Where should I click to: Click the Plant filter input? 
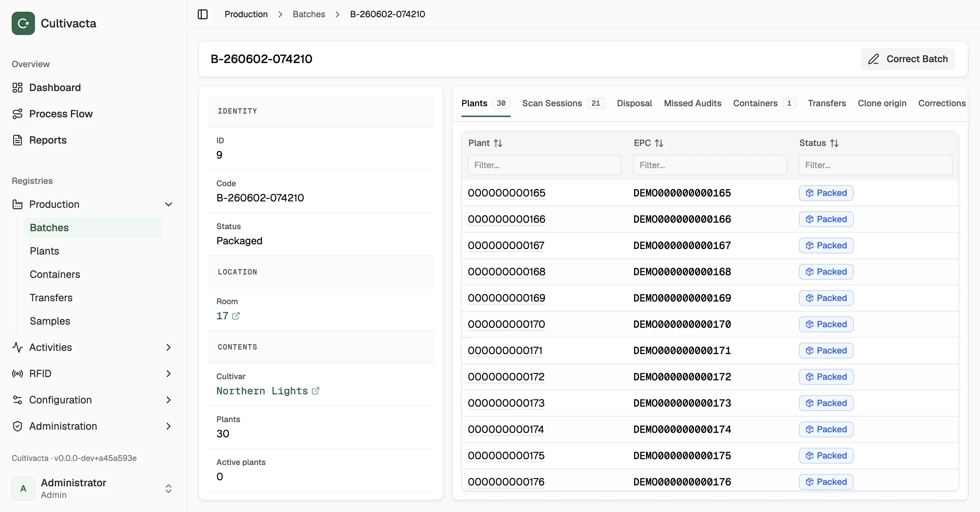point(545,165)
